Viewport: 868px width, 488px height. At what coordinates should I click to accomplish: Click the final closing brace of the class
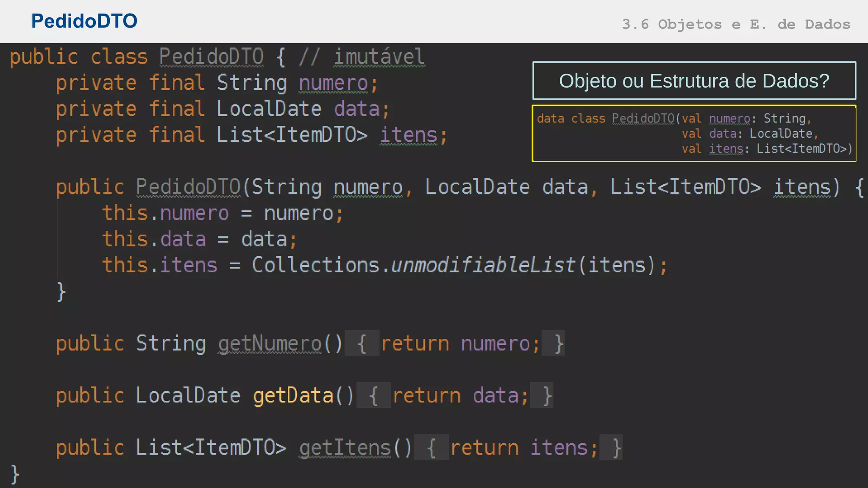click(x=15, y=474)
